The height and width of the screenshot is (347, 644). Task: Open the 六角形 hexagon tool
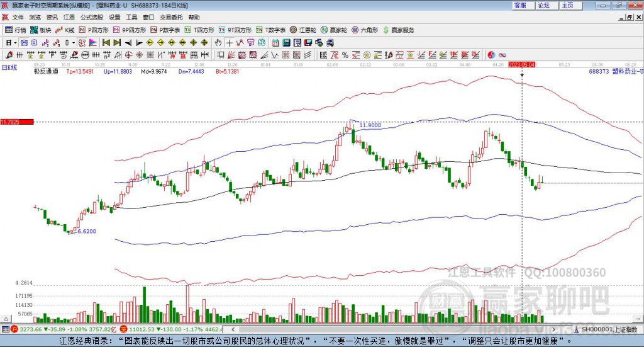(365, 30)
